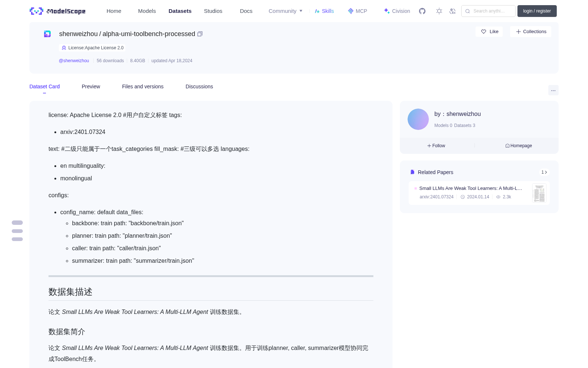Open the three-dots more options menu
Image resolution: width=588 pixels, height=368 pixels.
pyautogui.click(x=553, y=90)
